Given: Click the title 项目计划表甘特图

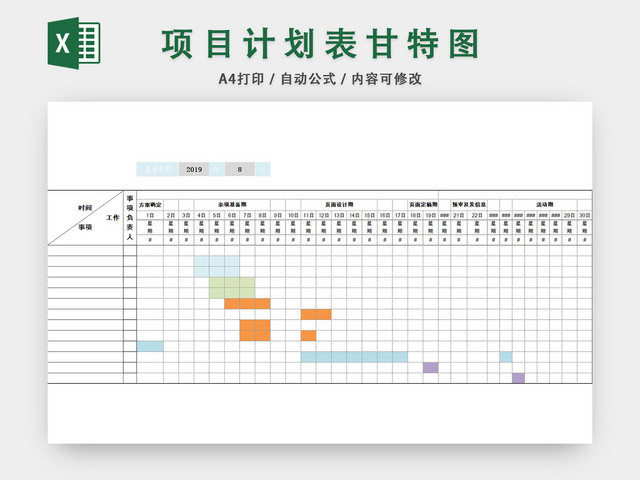Looking at the screenshot, I should click(320, 44).
